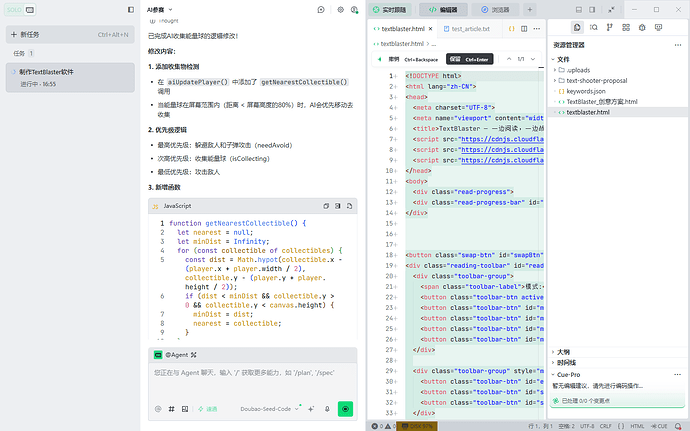Switch to the 实时跟随 live follow tab

click(390, 10)
